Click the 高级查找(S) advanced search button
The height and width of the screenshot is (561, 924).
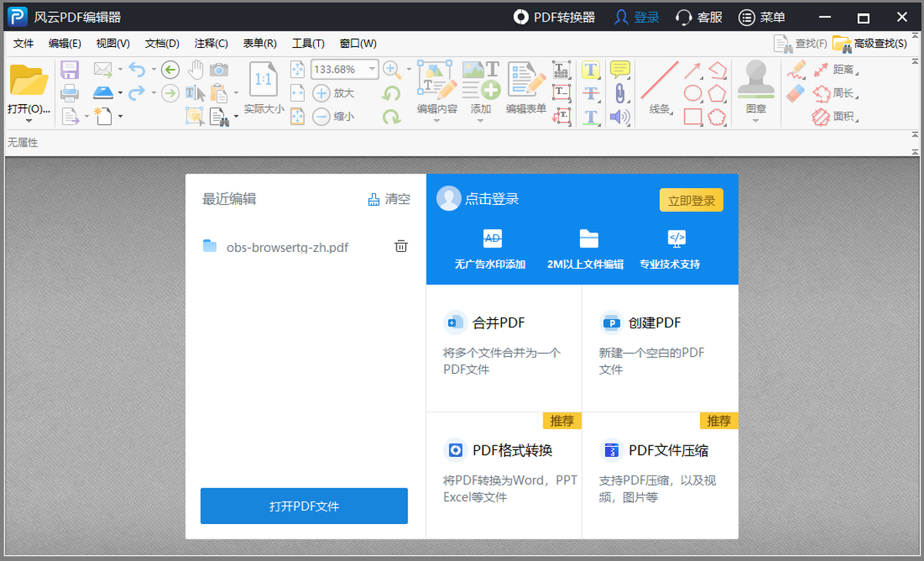(x=870, y=44)
